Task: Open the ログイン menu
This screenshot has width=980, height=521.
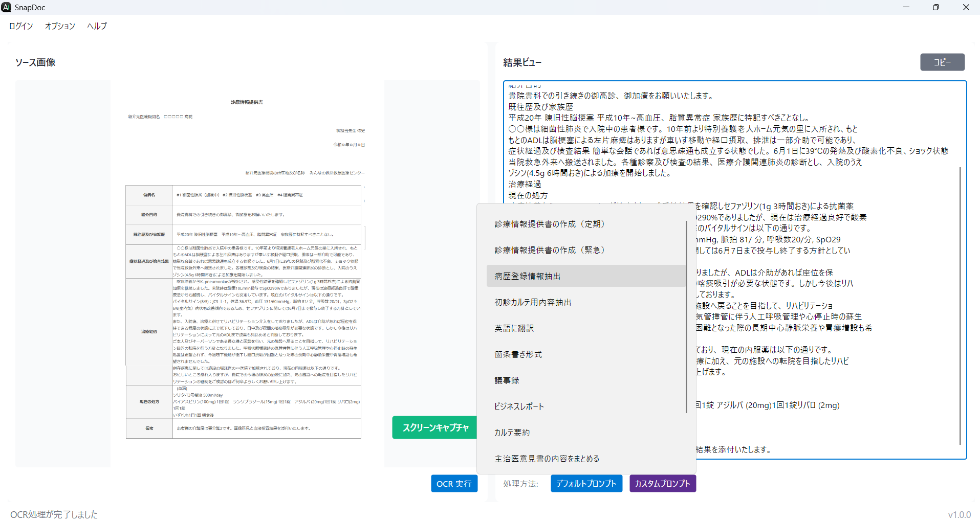Action: [x=21, y=26]
